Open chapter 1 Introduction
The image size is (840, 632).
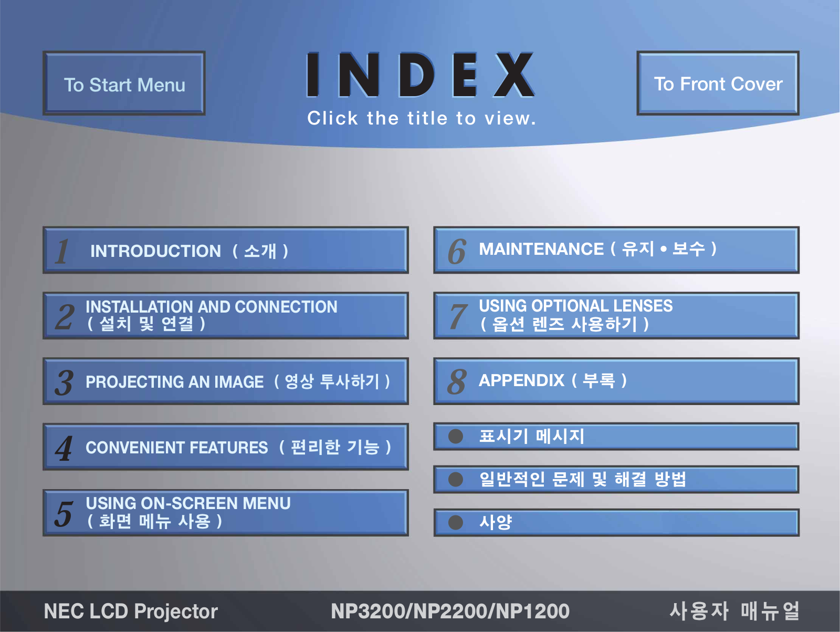(226, 250)
